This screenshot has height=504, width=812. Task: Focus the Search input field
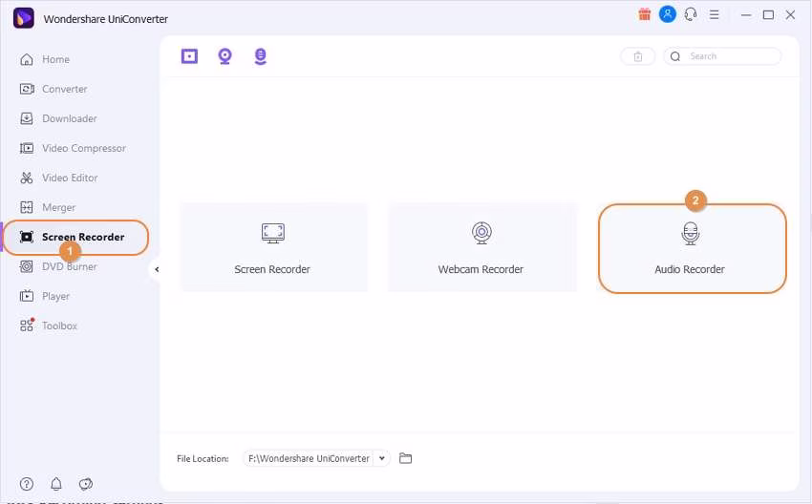[722, 56]
